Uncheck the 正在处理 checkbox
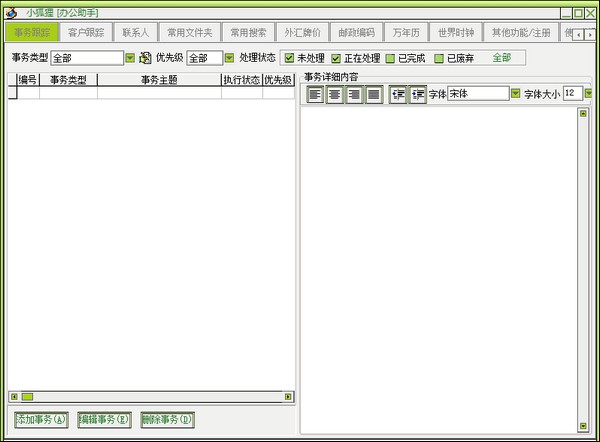600x442 pixels. (336, 58)
